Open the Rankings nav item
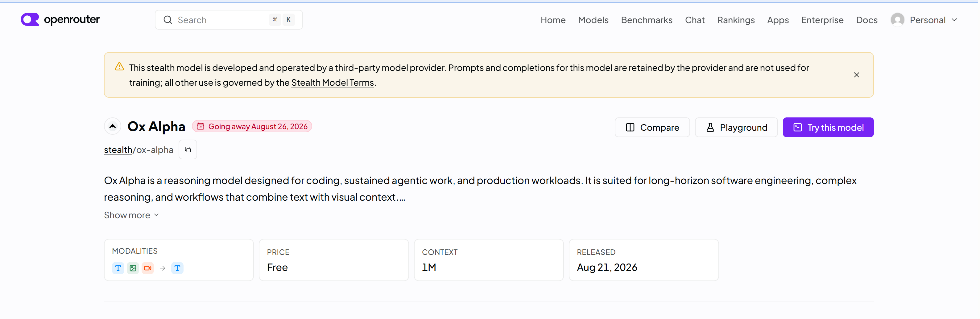 736,20
